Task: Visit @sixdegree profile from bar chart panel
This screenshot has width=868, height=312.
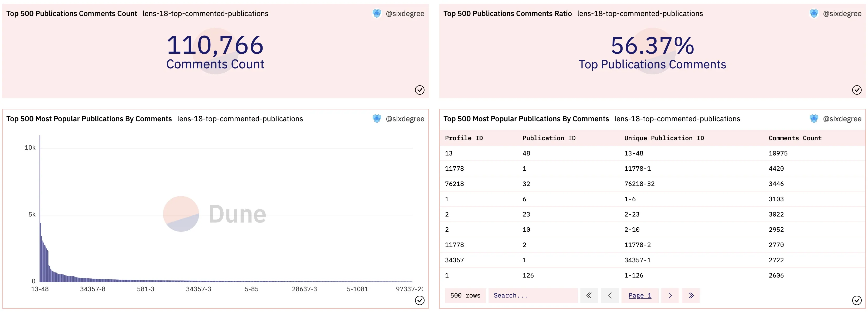Action: tap(405, 119)
